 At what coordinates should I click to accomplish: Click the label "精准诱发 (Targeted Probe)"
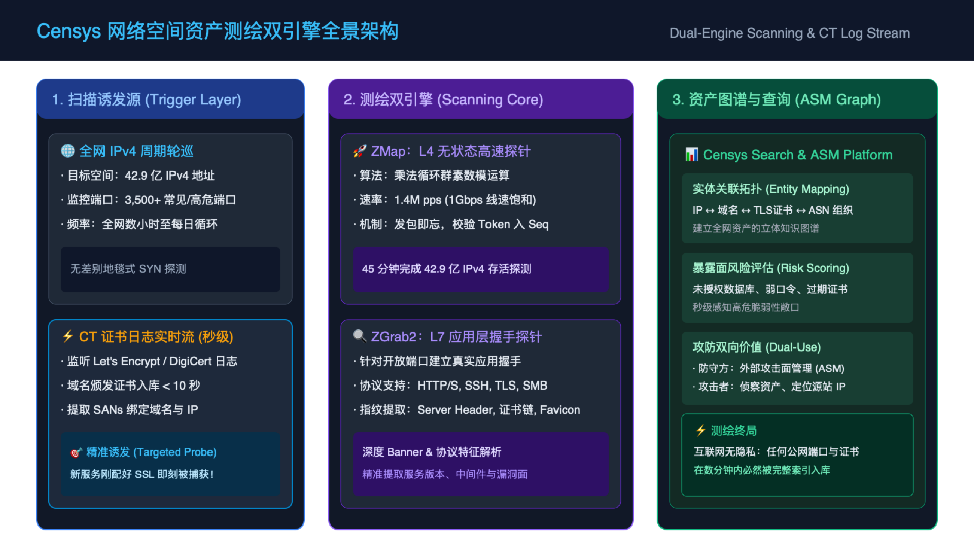click(x=151, y=452)
